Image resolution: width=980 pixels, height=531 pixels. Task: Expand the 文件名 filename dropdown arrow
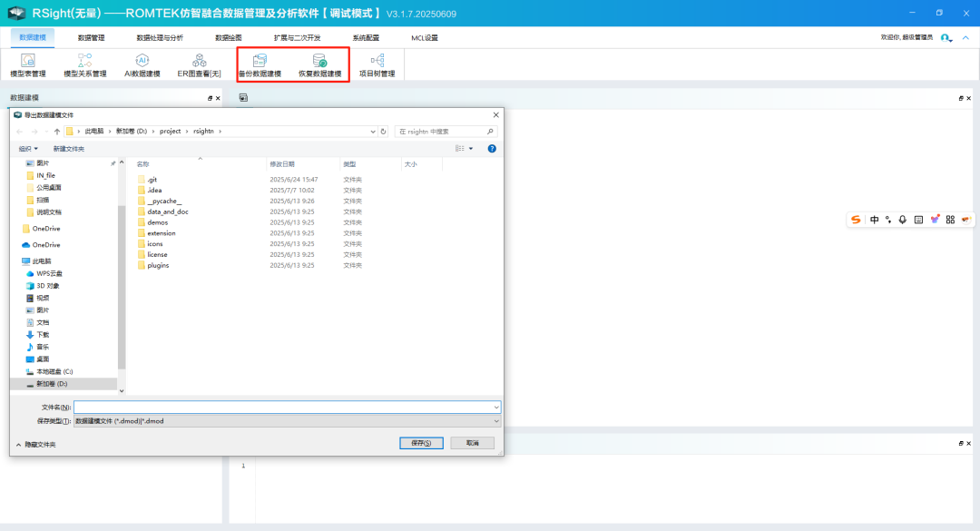point(496,408)
